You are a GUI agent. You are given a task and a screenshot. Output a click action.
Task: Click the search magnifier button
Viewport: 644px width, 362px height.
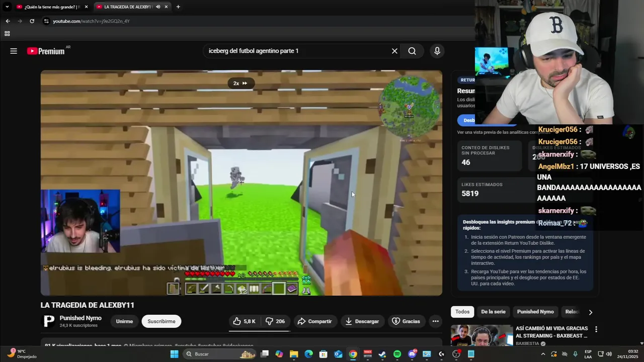point(412,51)
